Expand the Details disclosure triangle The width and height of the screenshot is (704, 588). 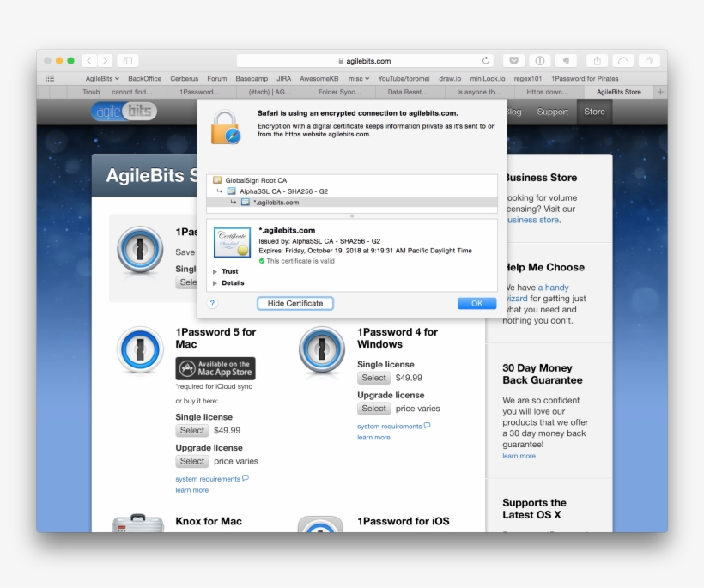pyautogui.click(x=215, y=282)
